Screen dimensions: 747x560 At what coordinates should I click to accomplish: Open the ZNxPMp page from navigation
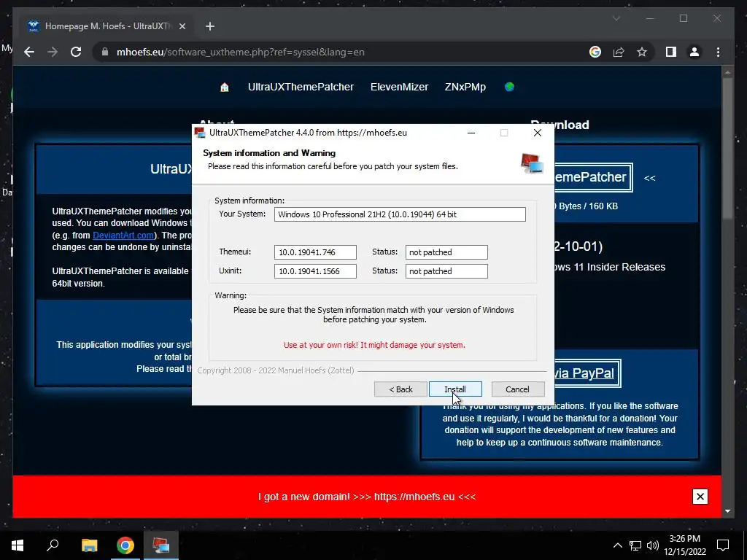[x=465, y=87]
